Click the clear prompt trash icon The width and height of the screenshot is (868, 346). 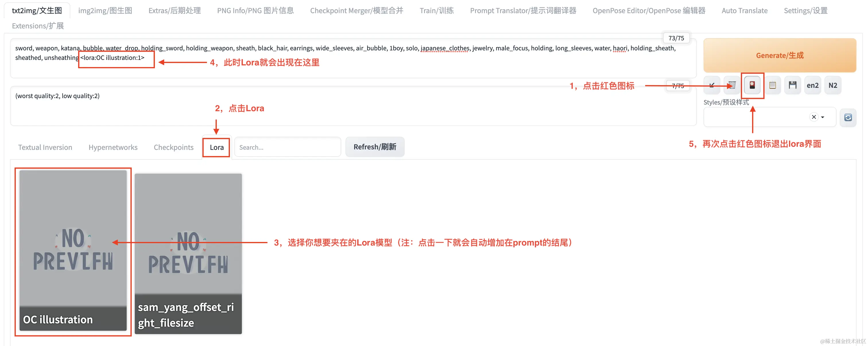[732, 85]
